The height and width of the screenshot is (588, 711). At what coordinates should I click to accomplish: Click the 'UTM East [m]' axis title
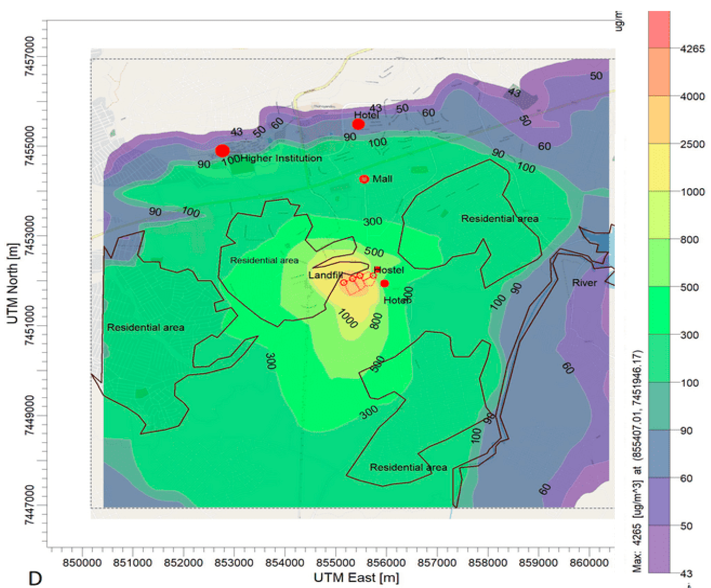[x=356, y=577]
